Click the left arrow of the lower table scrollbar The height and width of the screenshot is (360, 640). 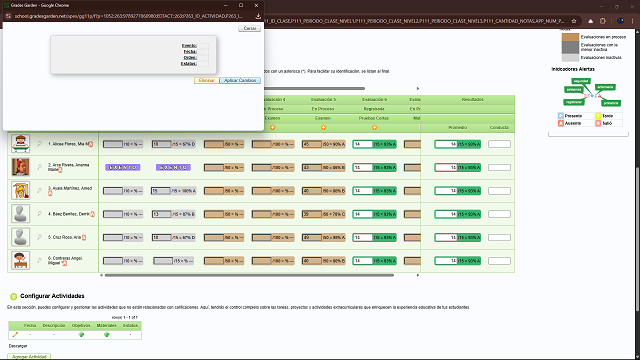(x=102, y=276)
